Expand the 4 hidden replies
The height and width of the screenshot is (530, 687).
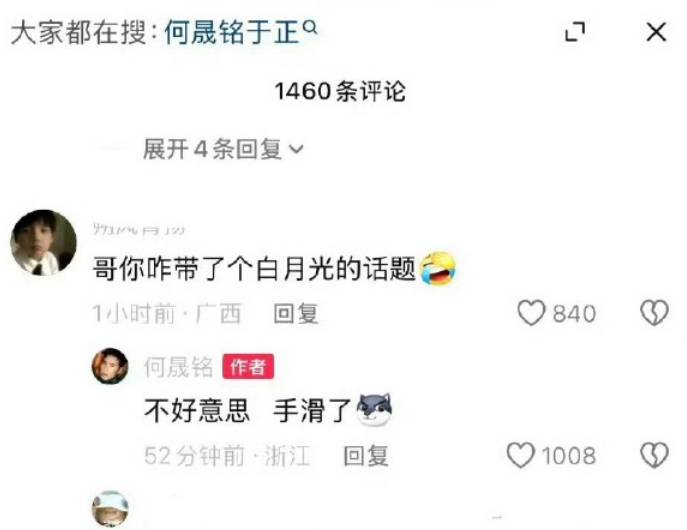click(x=223, y=149)
